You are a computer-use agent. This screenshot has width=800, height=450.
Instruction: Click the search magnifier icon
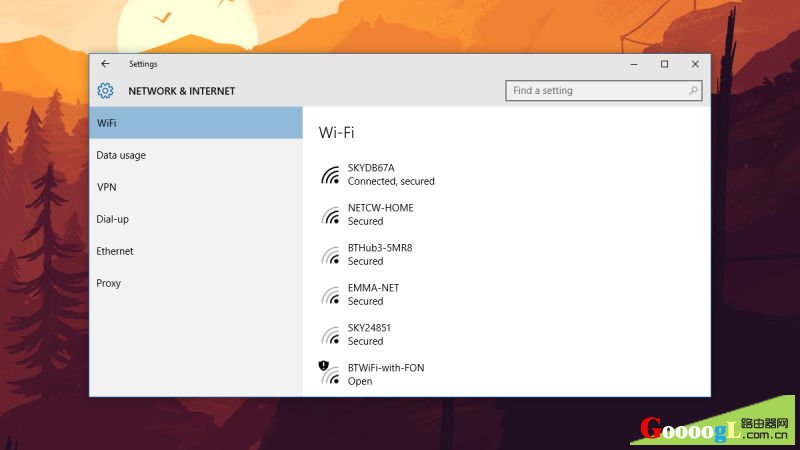click(x=693, y=91)
